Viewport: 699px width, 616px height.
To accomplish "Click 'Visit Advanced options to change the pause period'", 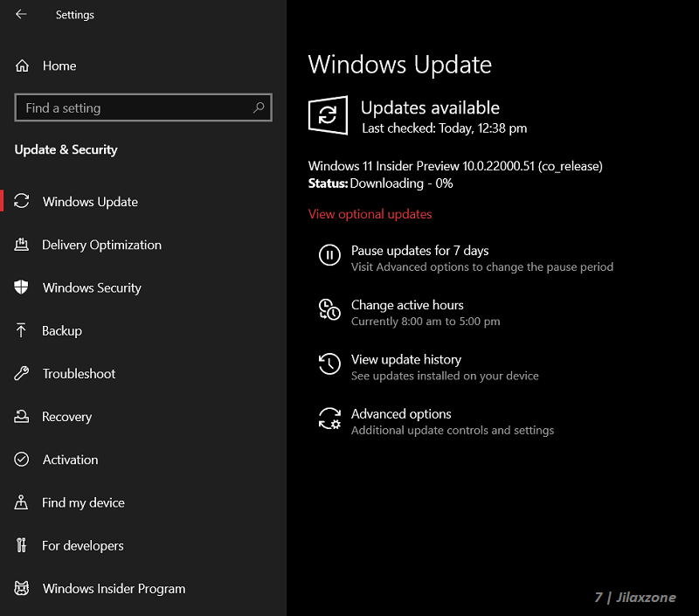I will tap(482, 267).
